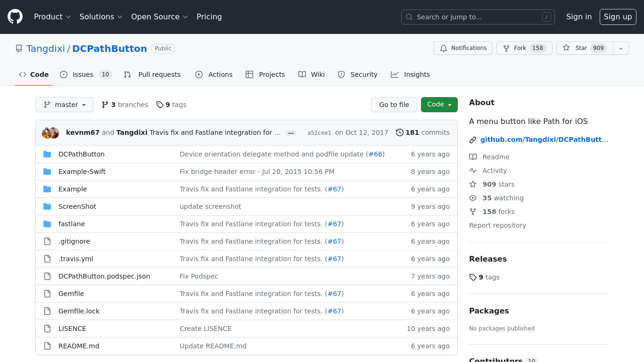Viewport: 644px width, 362px height.
Task: Click the .travis.yml file icon
Action: click(x=47, y=259)
